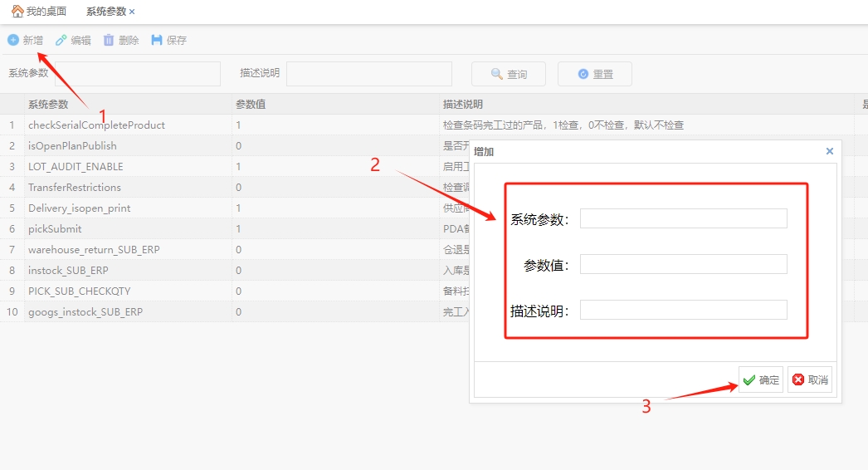Close the 增加 dialog with the X icon
Screen dimensions: 868x470
coord(829,151)
